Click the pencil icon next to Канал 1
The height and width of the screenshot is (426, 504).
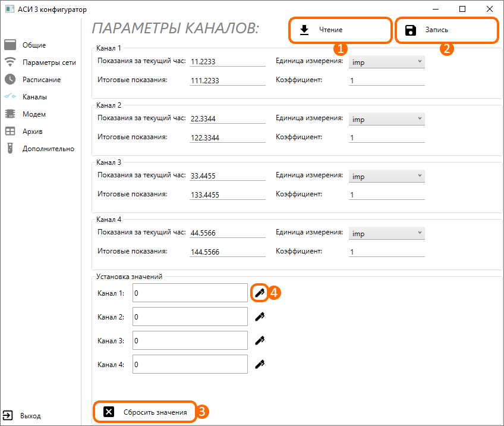coord(260,293)
